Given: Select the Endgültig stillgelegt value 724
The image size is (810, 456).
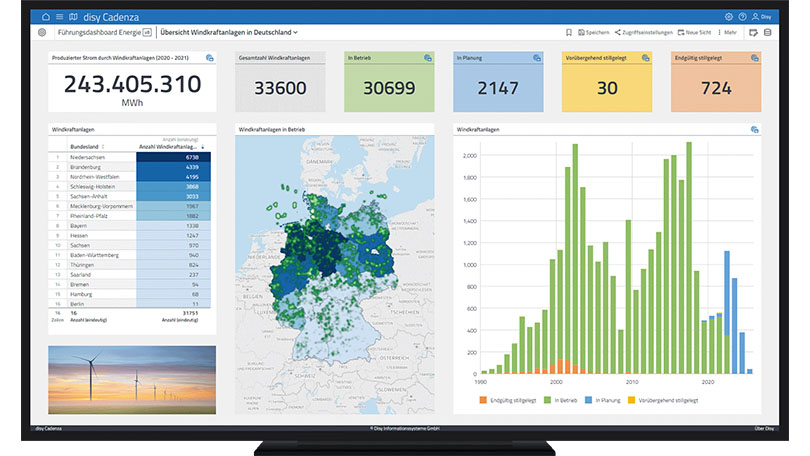Looking at the screenshot, I should point(716,88).
